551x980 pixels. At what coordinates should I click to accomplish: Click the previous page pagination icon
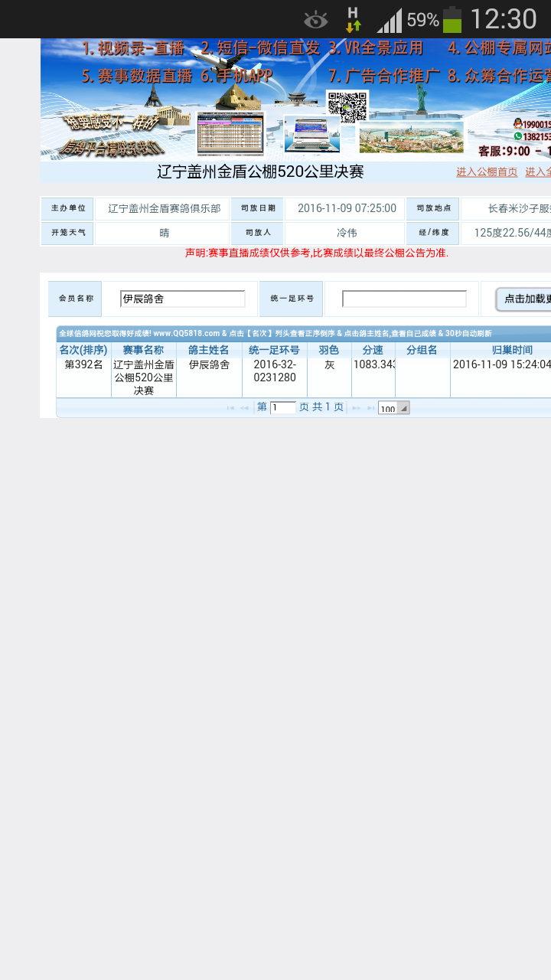point(245,408)
